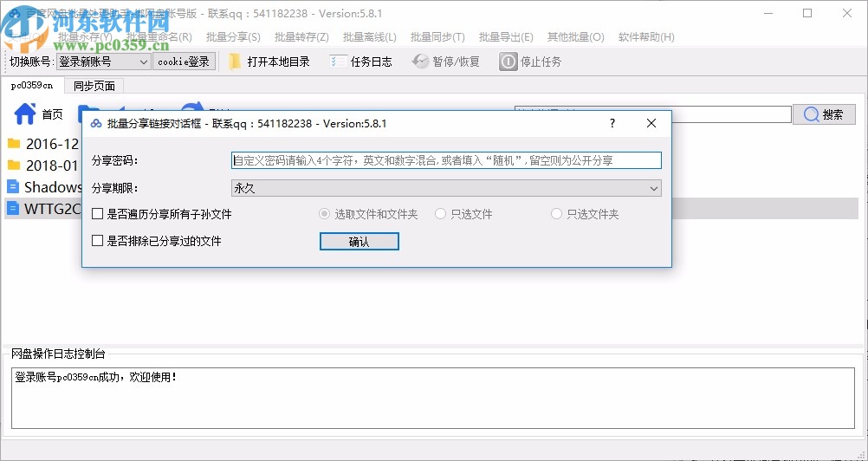This screenshot has width=868, height=461.
Task: Open the 批量转存(Z) menu
Action: (301, 37)
